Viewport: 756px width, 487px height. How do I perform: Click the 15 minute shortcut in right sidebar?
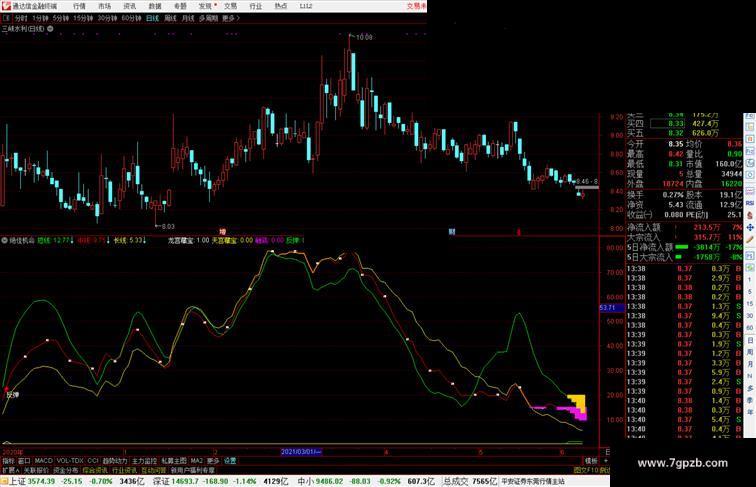750,304
